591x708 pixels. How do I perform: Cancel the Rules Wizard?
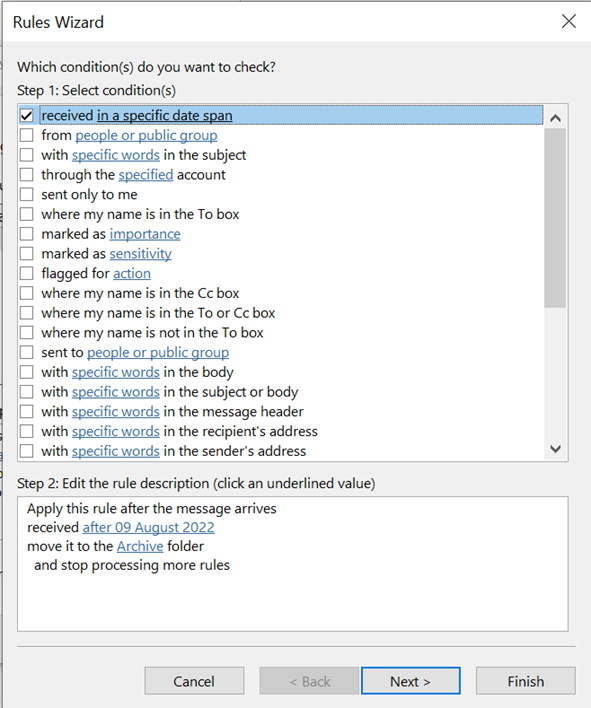point(194,681)
